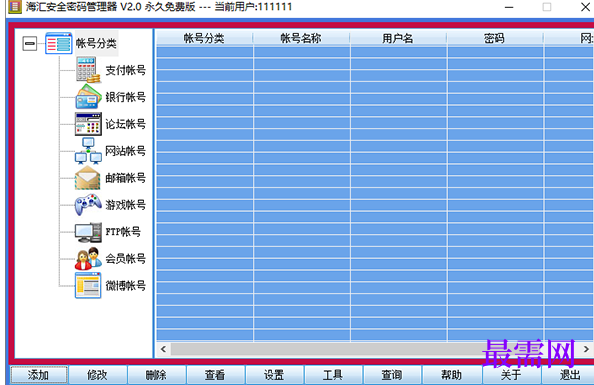
Task: Click the gamepad icon for 游戏帐号
Action: (88, 205)
